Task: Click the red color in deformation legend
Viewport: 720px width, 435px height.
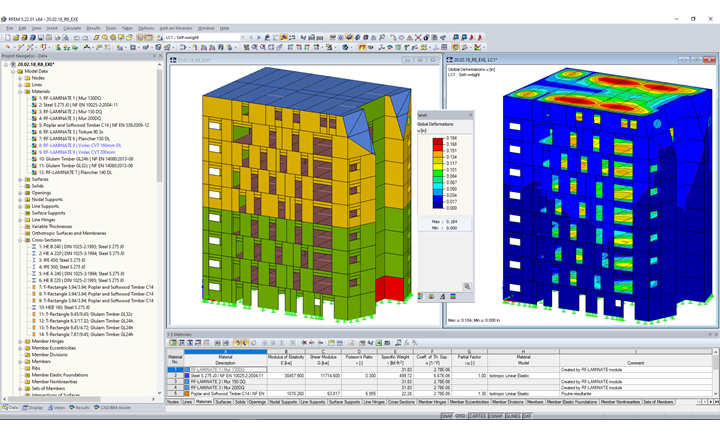Action: point(438,141)
